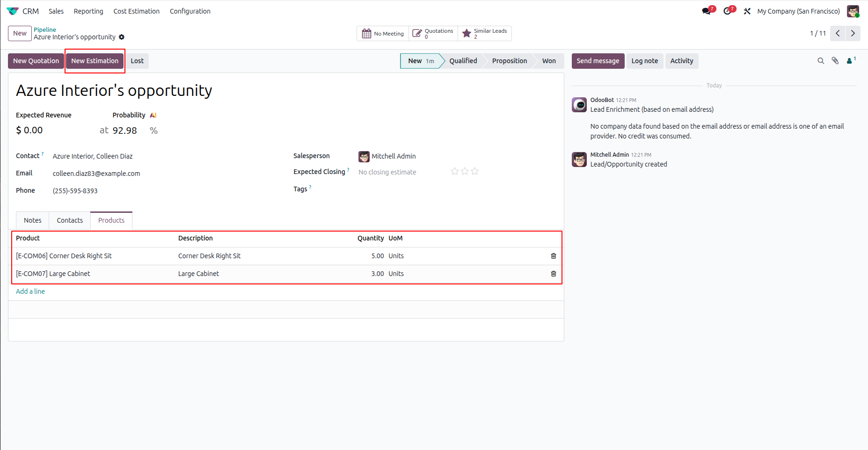The height and width of the screenshot is (450, 868).
Task: Switch to the Contacts tab
Action: pyautogui.click(x=70, y=220)
